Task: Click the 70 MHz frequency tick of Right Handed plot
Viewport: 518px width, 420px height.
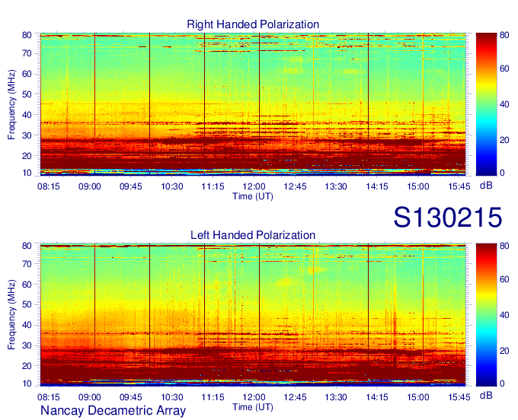Action: coord(27,53)
